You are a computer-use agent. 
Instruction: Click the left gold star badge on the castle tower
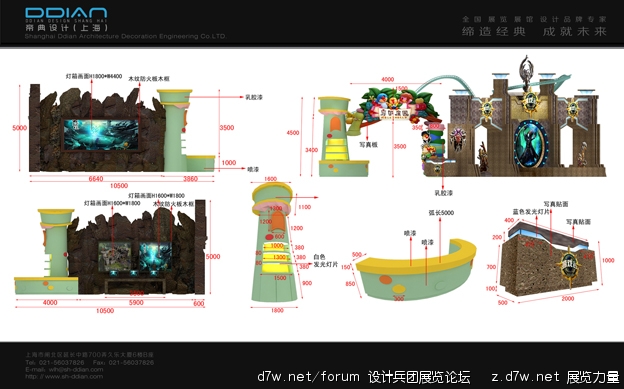click(487, 109)
